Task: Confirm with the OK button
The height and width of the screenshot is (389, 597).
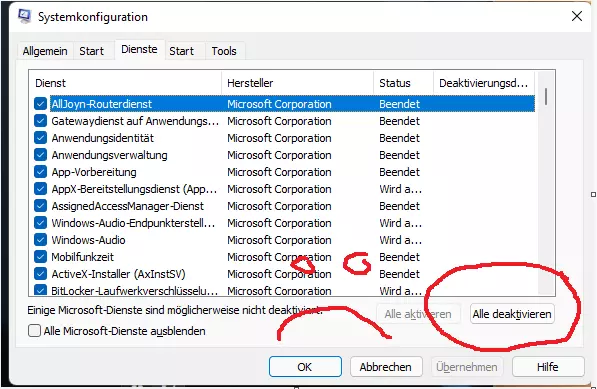Action: pyautogui.click(x=305, y=367)
